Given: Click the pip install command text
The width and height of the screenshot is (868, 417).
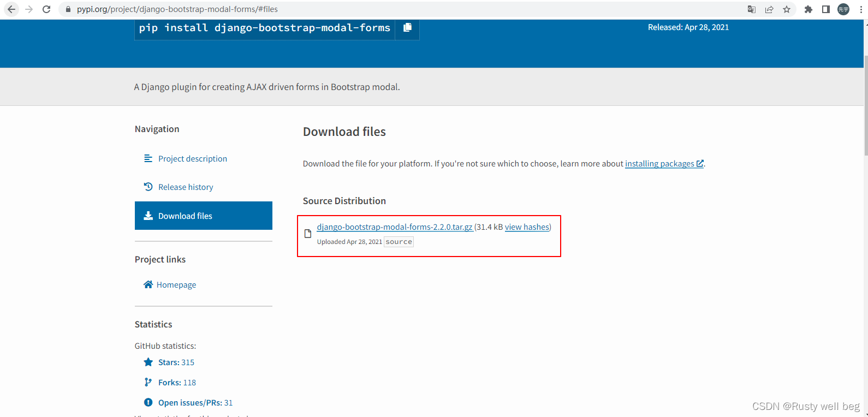Looking at the screenshot, I should [x=265, y=28].
